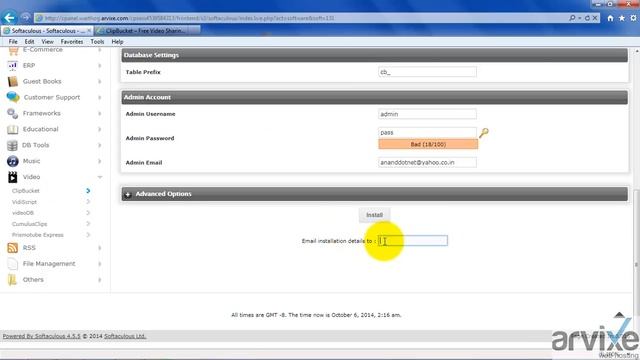This screenshot has width=640, height=360.
Task: Expand the File Management category arrow
Action: 100,264
